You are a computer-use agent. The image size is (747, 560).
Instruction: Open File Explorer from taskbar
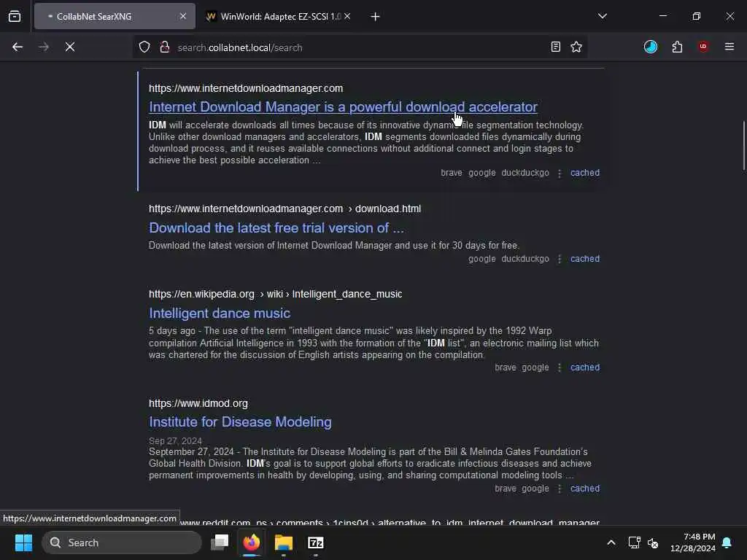284,542
